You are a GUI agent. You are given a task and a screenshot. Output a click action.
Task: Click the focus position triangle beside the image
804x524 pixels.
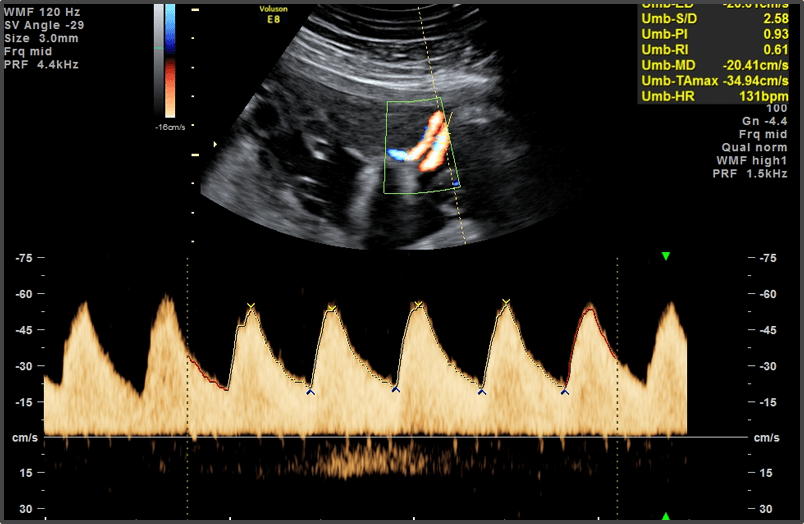215,145
